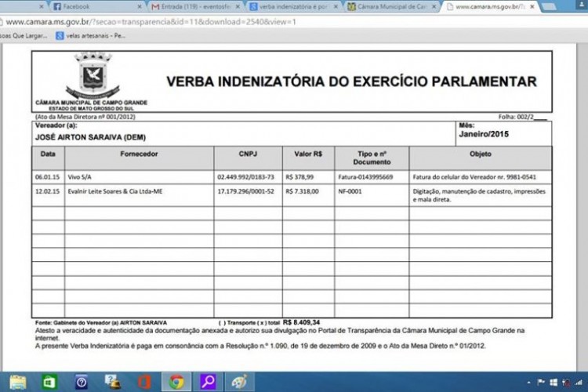Click the Windows logo tray icon
The height and width of the screenshot is (392, 588).
click(x=554, y=383)
